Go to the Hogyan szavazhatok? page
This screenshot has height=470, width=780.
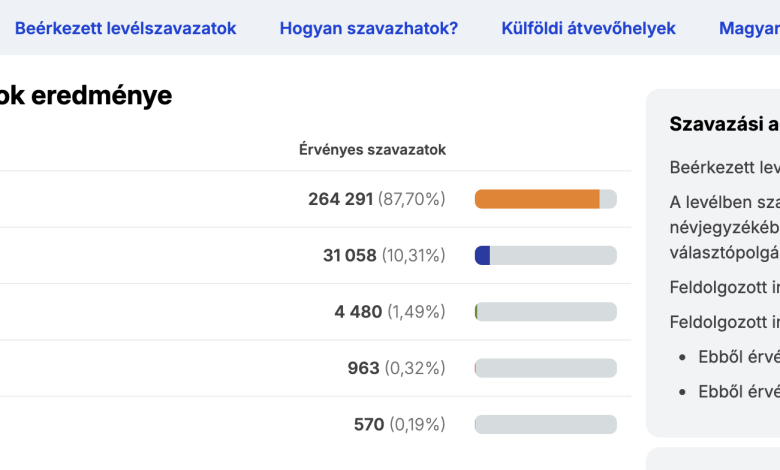(369, 28)
